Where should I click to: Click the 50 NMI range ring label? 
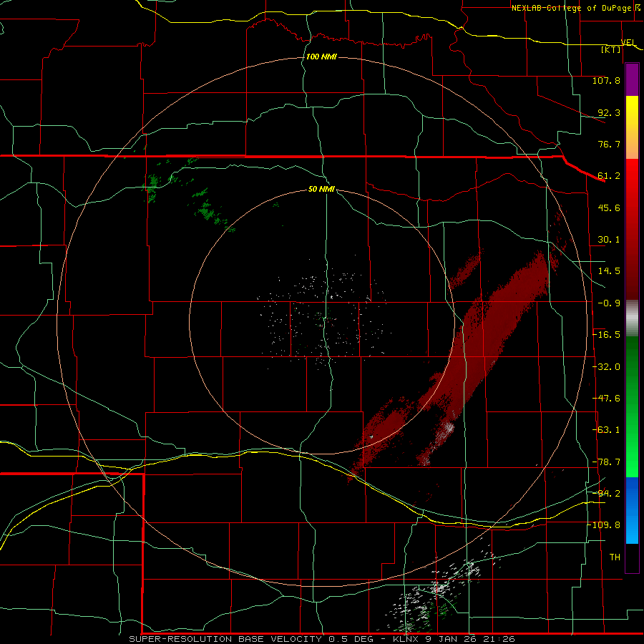(321, 189)
